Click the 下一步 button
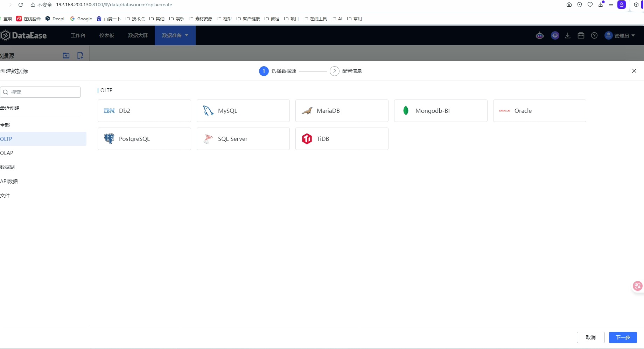 [623, 337]
